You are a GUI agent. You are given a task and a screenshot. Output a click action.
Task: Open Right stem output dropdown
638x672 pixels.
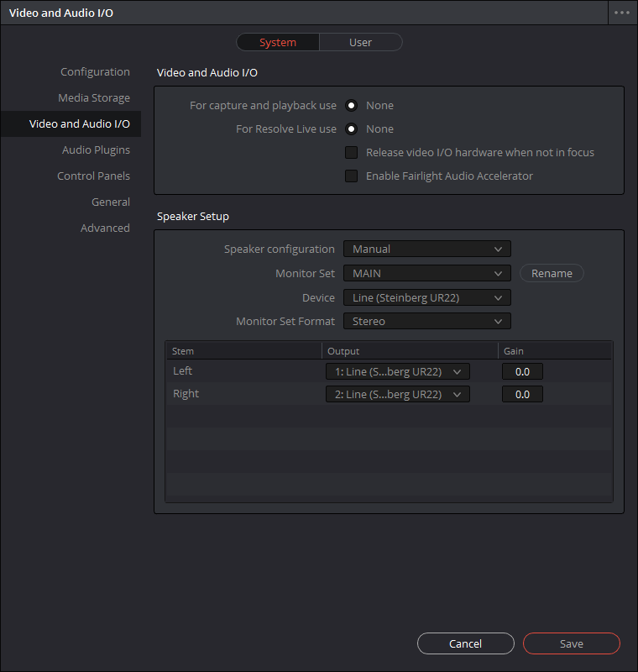(398, 394)
